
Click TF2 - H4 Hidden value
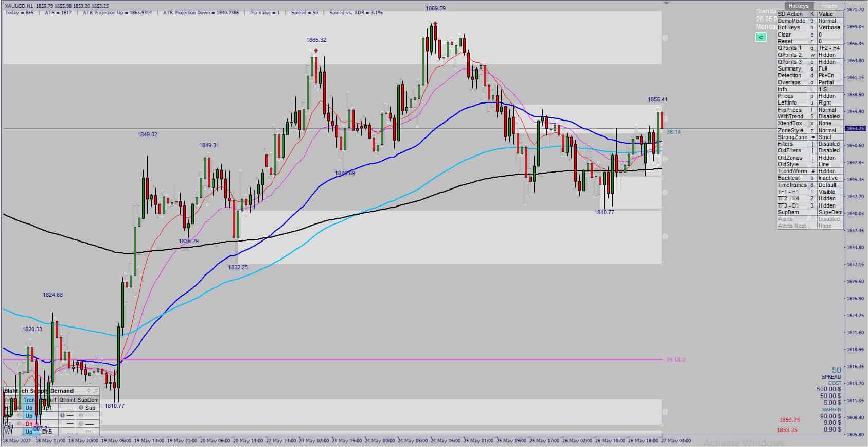coord(830,198)
